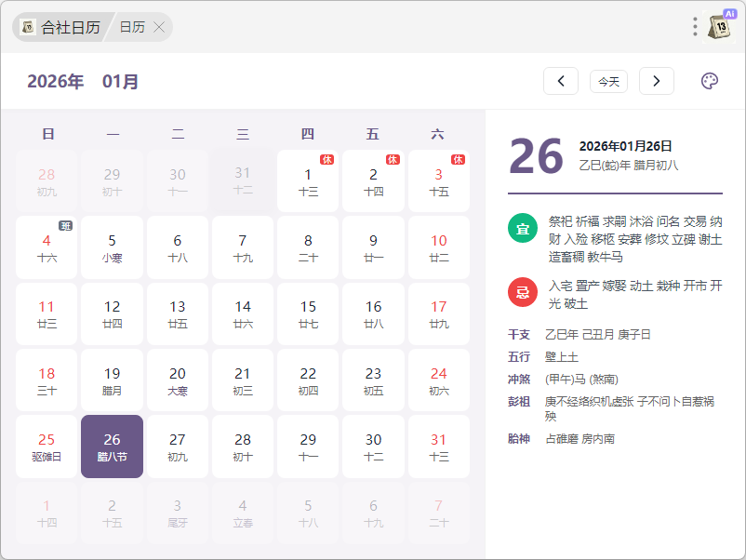Open the theme palette icon
746x560 pixels.
(709, 81)
